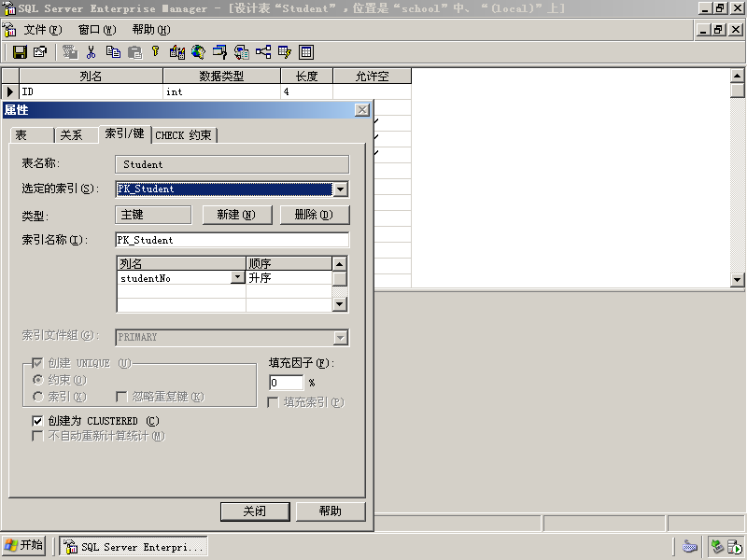Screen dimensions: 747x560
Task: Click the dialog 帮助 (Help) button
Action: (x=331, y=511)
